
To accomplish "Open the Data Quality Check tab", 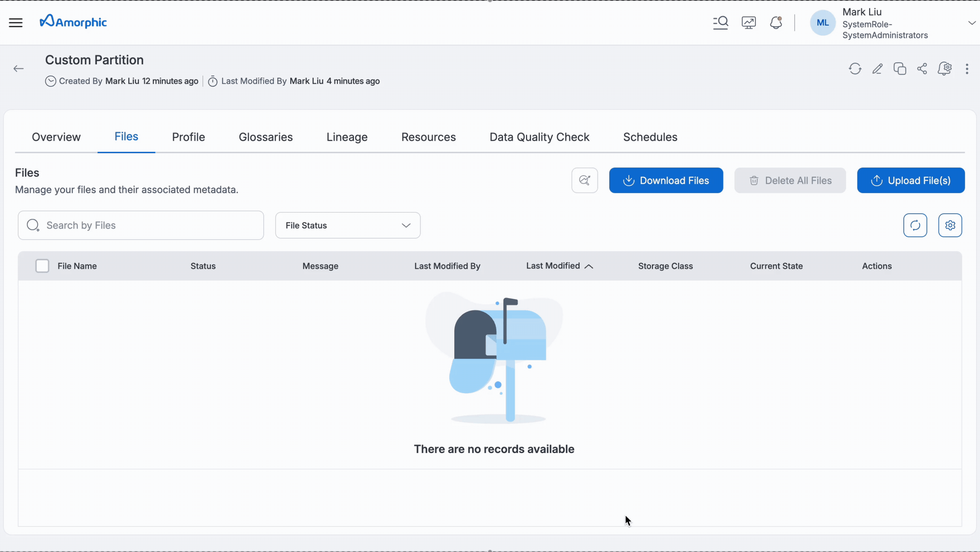I will click(539, 137).
